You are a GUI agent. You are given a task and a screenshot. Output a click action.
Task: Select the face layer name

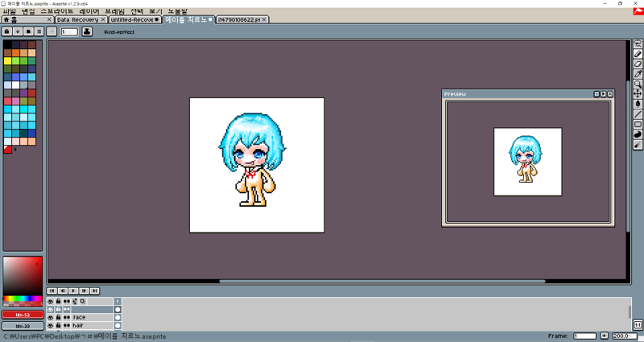click(x=79, y=317)
